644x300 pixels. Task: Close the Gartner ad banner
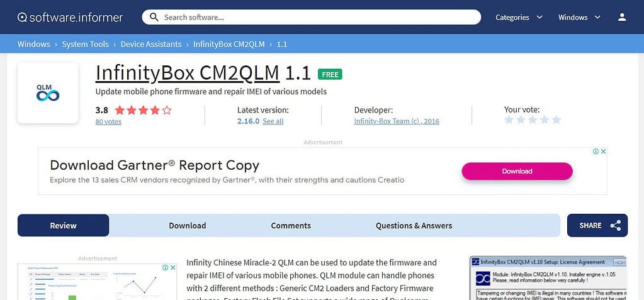pos(603,152)
